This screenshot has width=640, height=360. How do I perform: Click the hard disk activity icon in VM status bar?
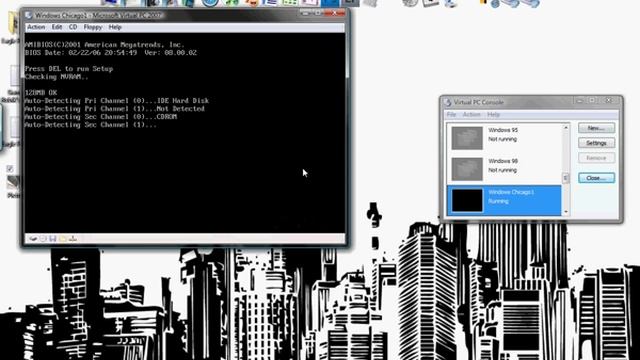coord(33,238)
